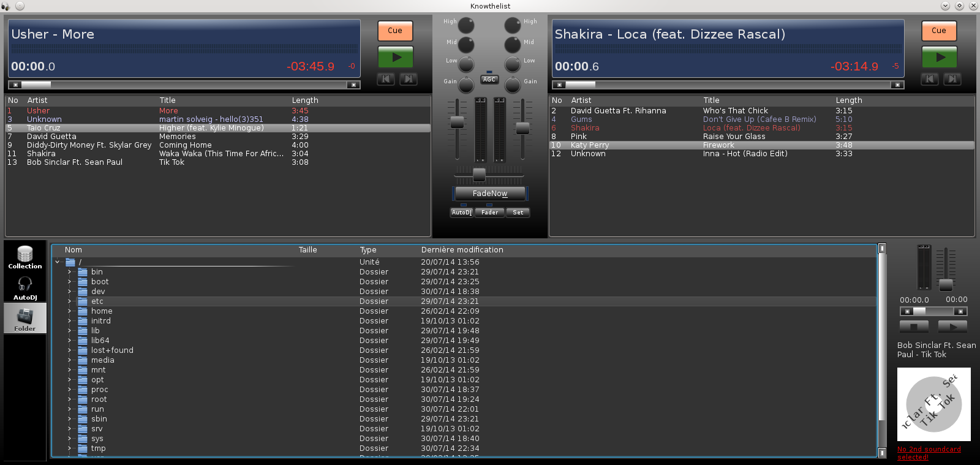Sort file browser by Taille column
Image resolution: width=980 pixels, height=465 pixels.
tap(308, 250)
